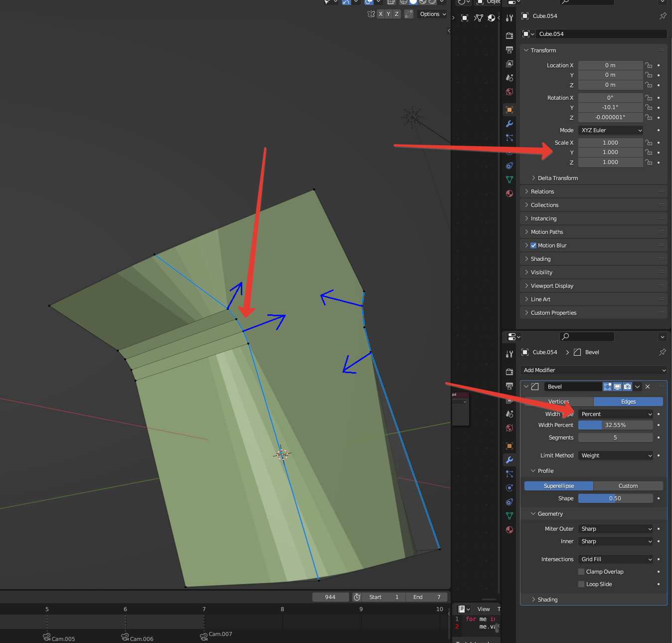Click the Width Percent 32.55% slider
Screen dimensions: 672x643
[x=616, y=425]
